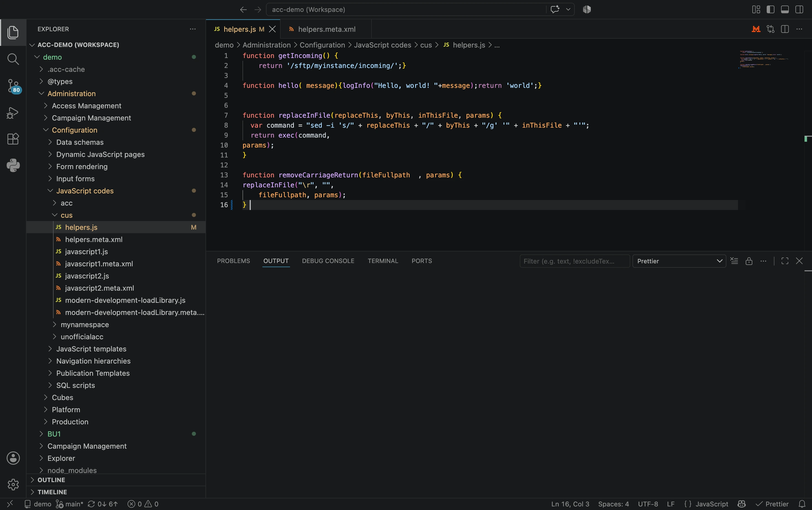Viewport: 812px width, 510px height.
Task: Click Ln 16, Col 3 cursor position
Action: pos(570,504)
